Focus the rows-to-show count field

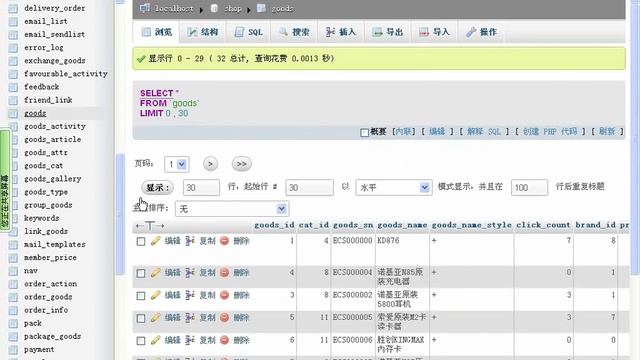click(x=201, y=188)
